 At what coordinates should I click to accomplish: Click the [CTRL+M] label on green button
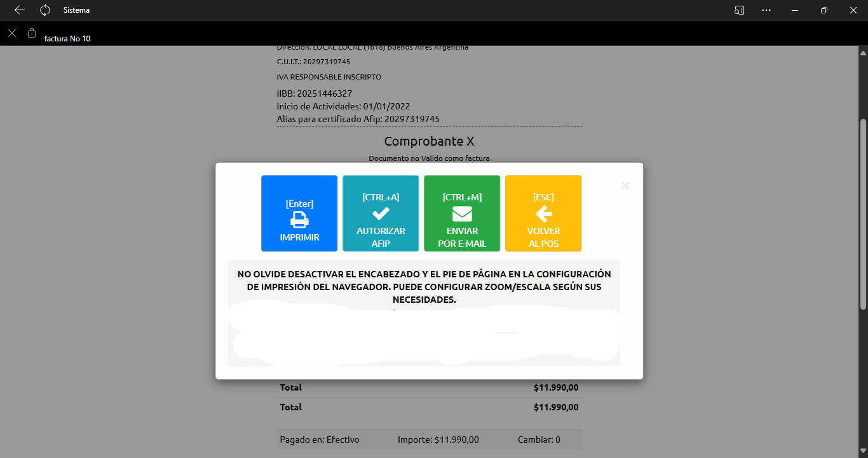click(462, 197)
